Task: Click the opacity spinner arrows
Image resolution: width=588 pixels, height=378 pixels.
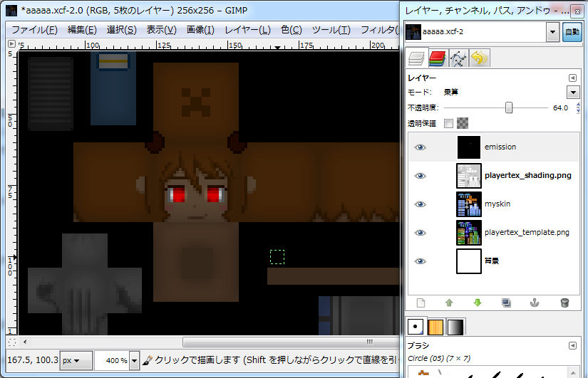Action: tap(578, 108)
